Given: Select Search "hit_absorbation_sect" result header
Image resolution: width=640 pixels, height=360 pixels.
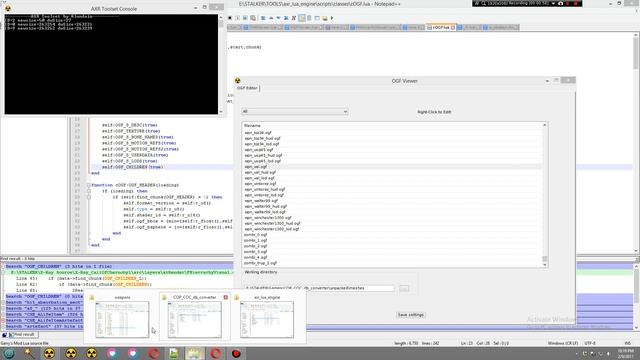Looking at the screenshot, I should click(44, 302).
